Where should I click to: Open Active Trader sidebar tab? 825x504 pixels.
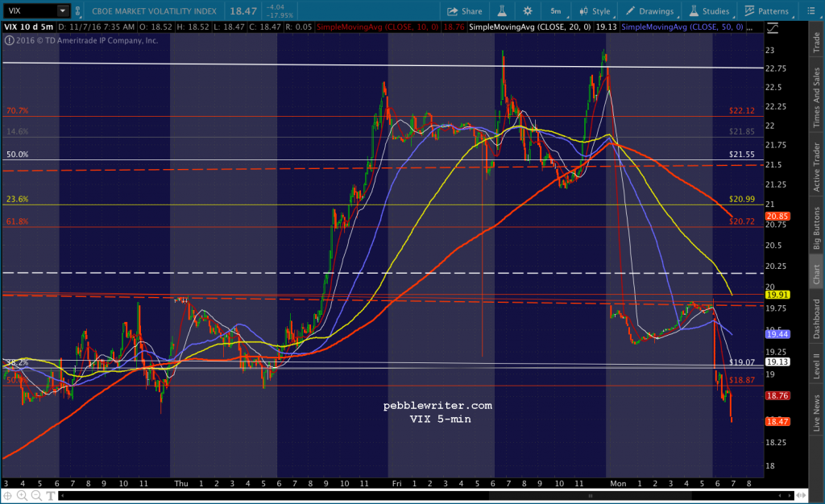pyautogui.click(x=817, y=167)
